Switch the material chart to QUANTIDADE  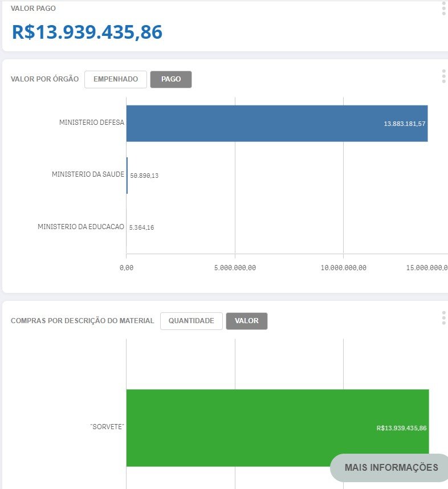192,321
